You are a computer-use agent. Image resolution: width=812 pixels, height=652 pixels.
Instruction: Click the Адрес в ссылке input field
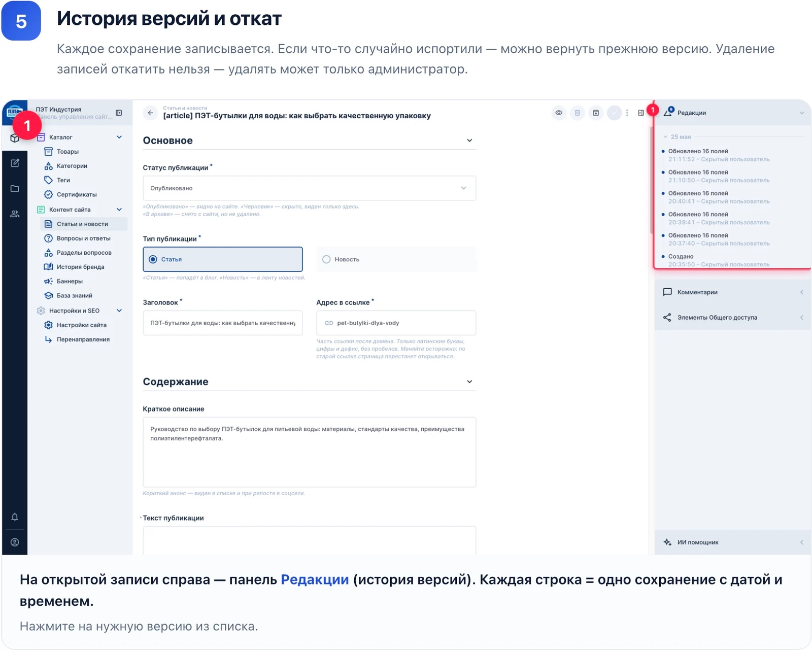(x=396, y=323)
